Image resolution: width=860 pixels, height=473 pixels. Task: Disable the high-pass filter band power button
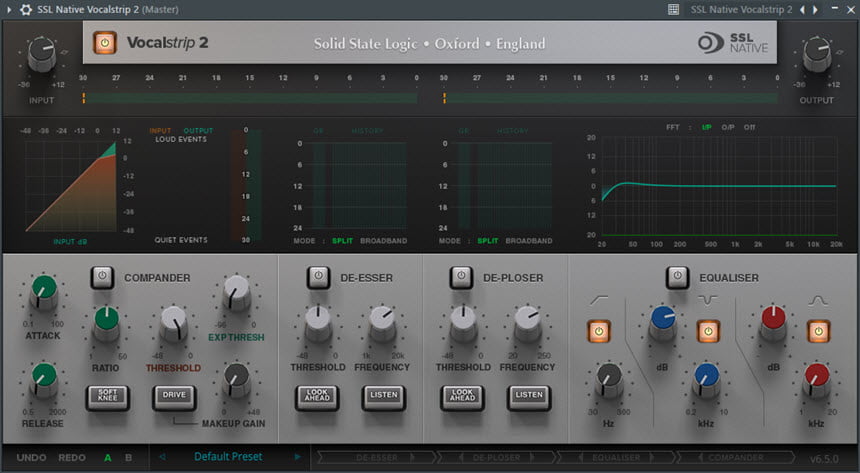599,331
